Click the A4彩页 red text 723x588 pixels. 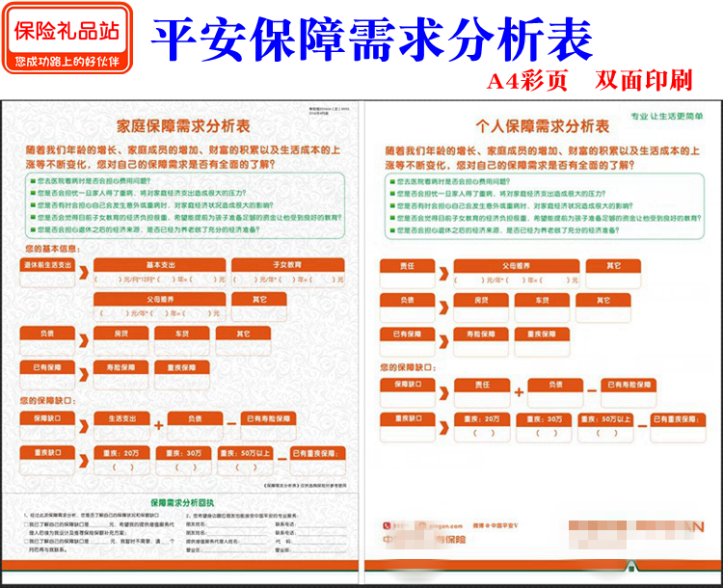[x=527, y=81]
